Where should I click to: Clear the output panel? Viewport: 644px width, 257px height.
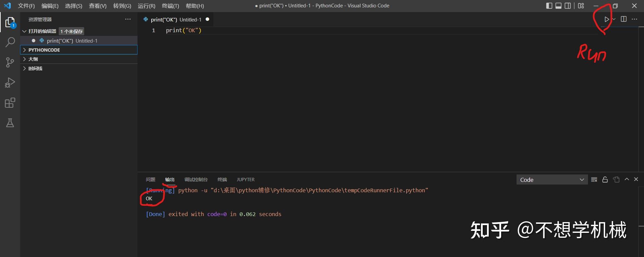(594, 179)
